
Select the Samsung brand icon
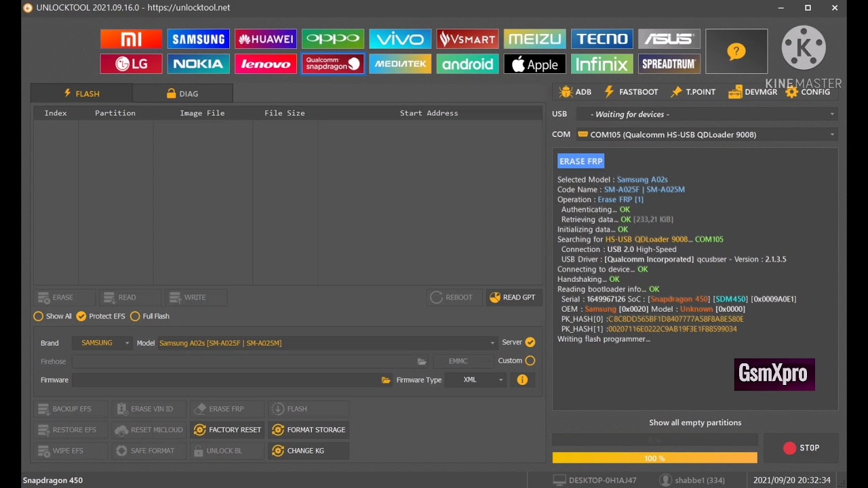pos(198,39)
